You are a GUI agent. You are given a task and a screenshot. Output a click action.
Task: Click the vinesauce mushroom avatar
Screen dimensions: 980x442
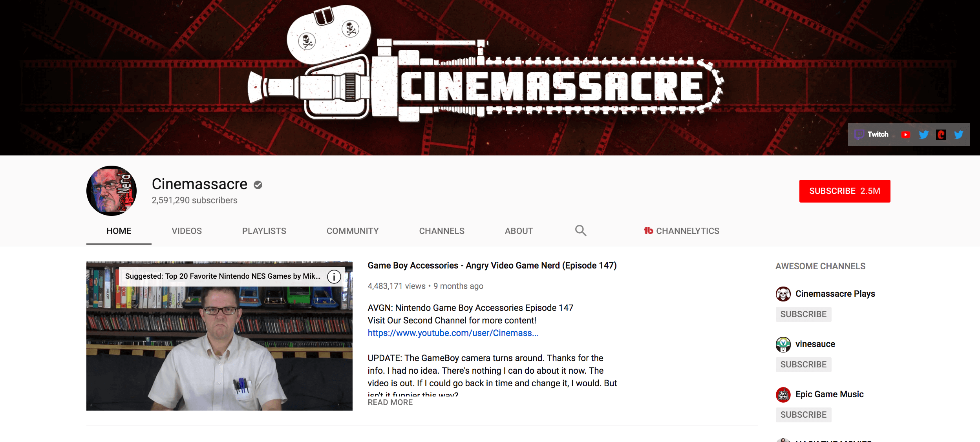point(783,344)
